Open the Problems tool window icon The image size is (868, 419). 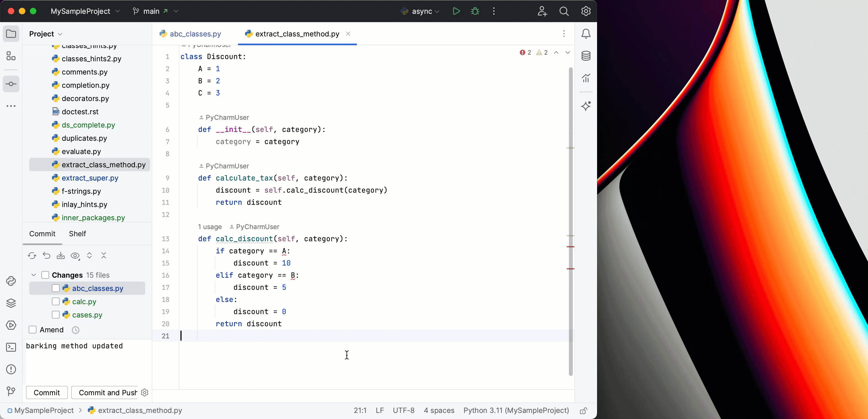[x=11, y=369]
